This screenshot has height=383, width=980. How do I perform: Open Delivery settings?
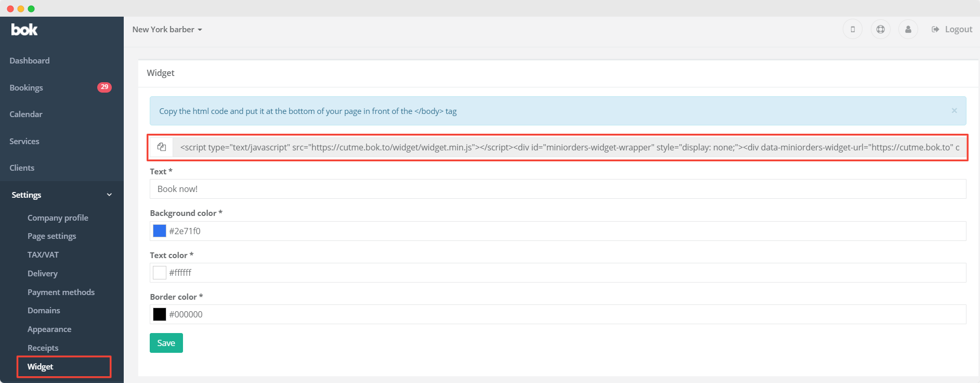43,273
